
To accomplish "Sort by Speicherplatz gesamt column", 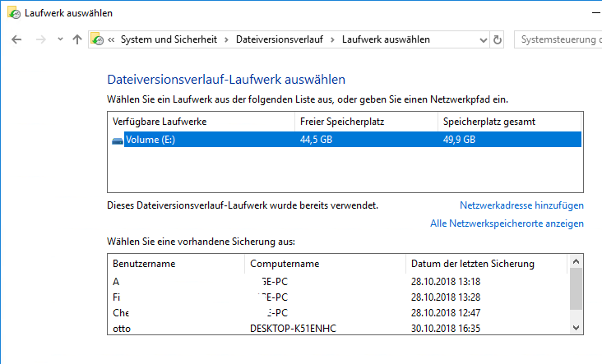I will (x=509, y=122).
